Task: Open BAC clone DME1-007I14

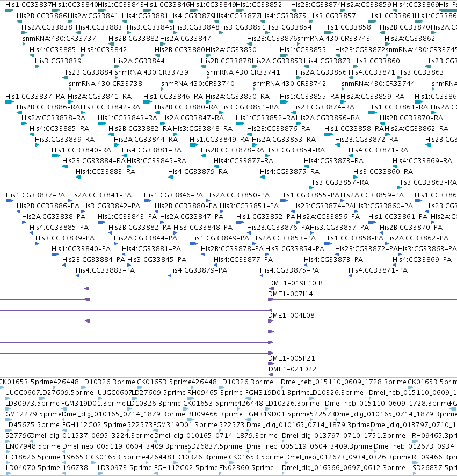Action: [x=290, y=294]
